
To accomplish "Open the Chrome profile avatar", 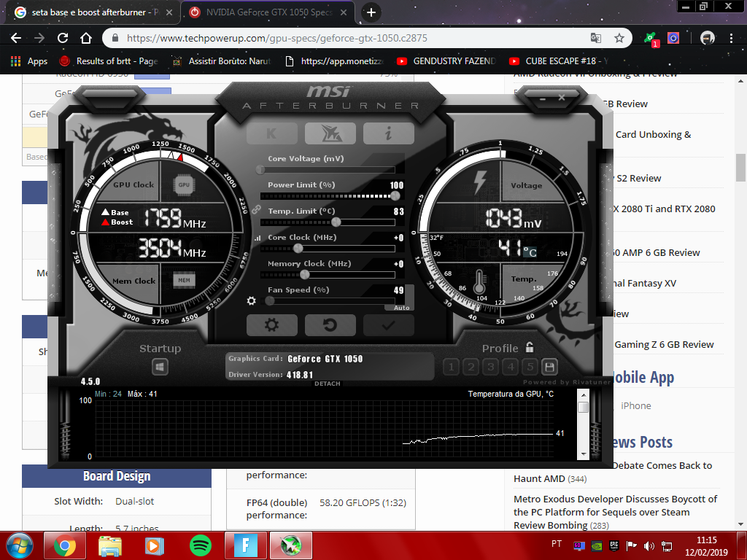I will pyautogui.click(x=708, y=38).
